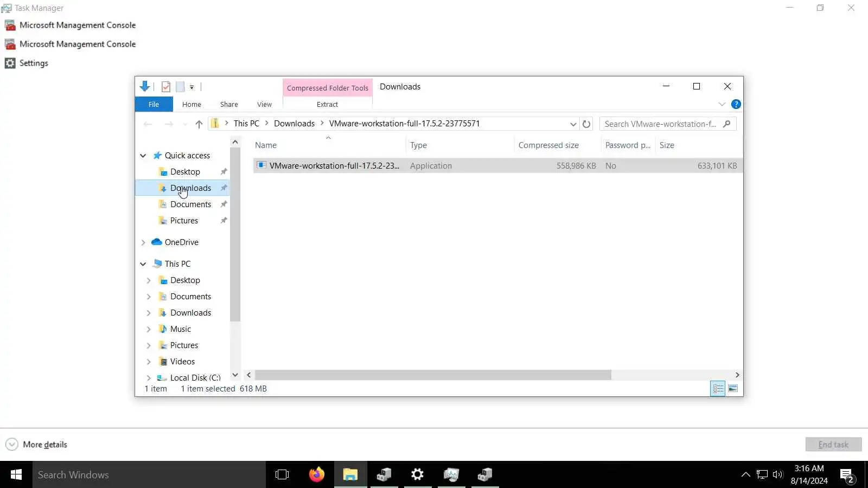
Task: Click the File Explorer taskbar icon
Action: (350, 475)
